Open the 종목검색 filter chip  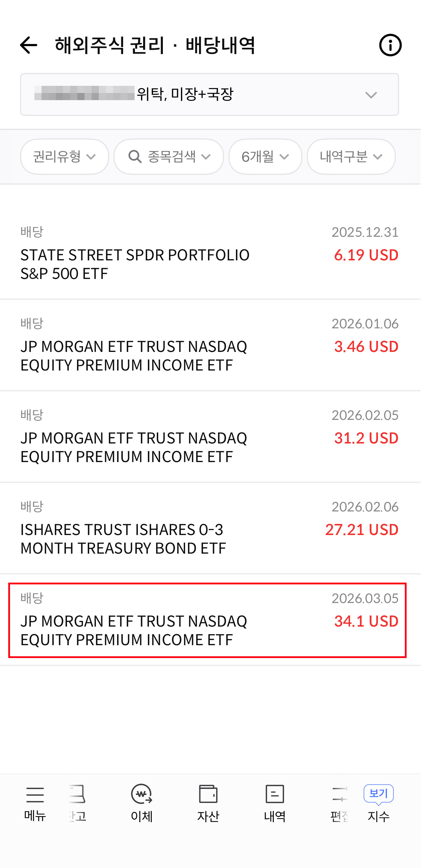[x=169, y=157]
